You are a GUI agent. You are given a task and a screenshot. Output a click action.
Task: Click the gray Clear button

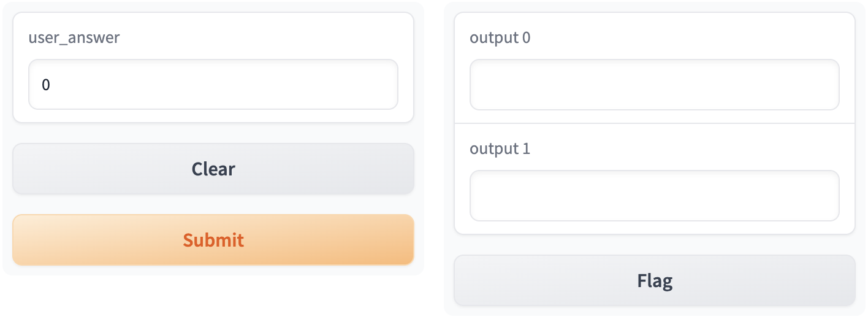click(213, 169)
